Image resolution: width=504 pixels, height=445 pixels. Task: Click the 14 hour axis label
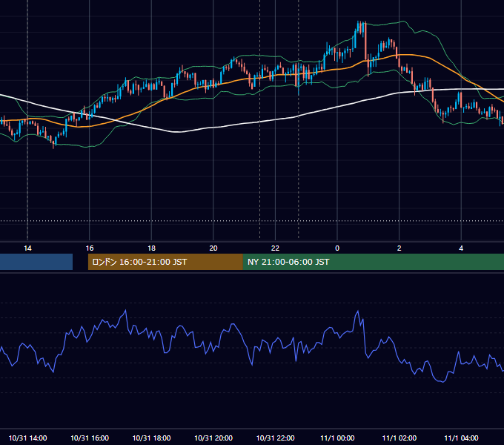pyautogui.click(x=27, y=248)
